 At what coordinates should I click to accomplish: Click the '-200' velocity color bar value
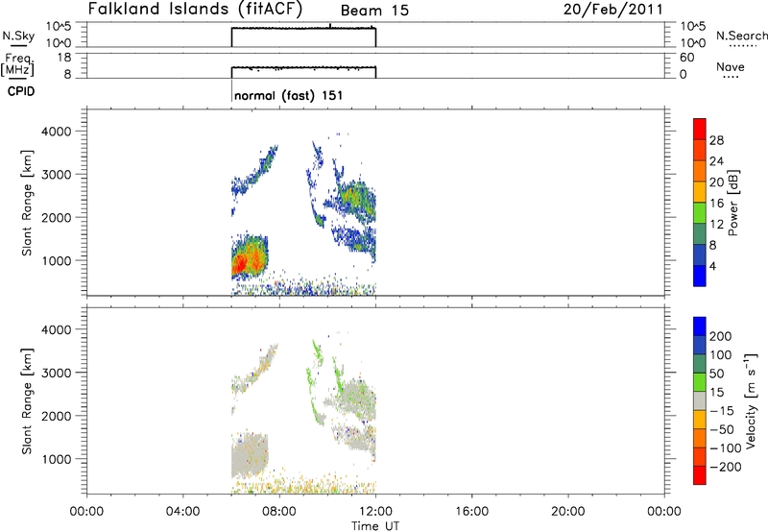726,467
